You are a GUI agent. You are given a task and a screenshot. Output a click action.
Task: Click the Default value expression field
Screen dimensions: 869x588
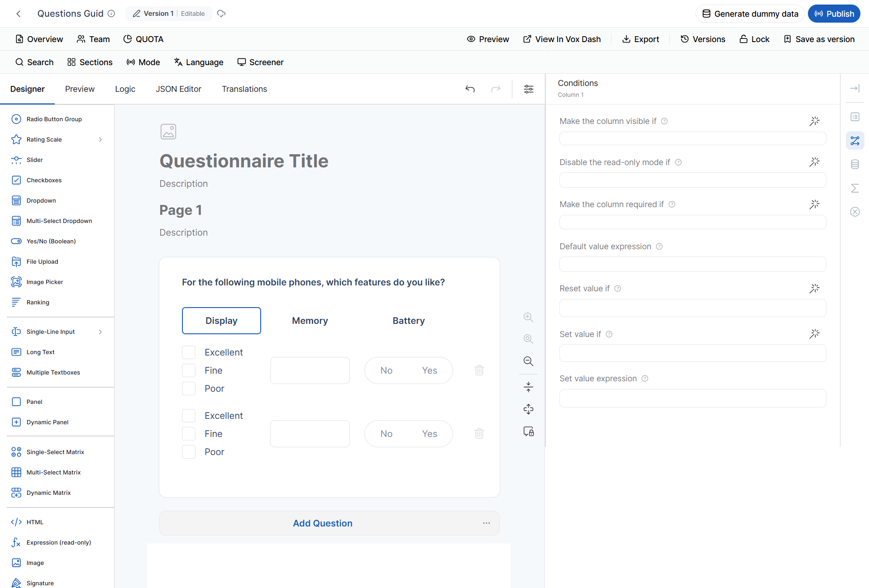coord(692,264)
